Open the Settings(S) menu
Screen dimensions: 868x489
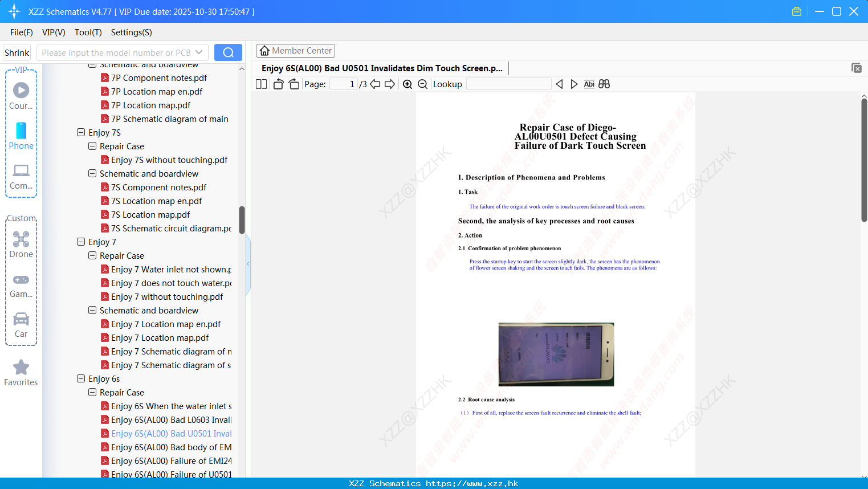pos(132,32)
